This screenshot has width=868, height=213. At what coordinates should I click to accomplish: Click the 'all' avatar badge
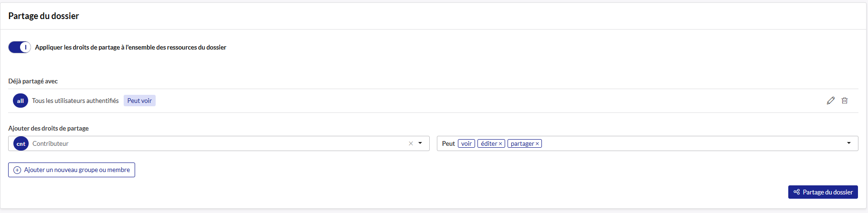(21, 101)
